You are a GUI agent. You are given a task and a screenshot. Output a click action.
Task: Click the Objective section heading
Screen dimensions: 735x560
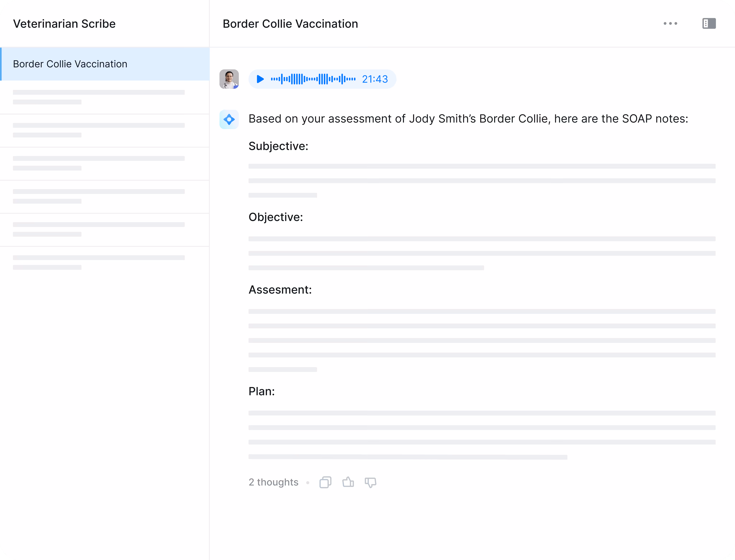[x=276, y=217]
